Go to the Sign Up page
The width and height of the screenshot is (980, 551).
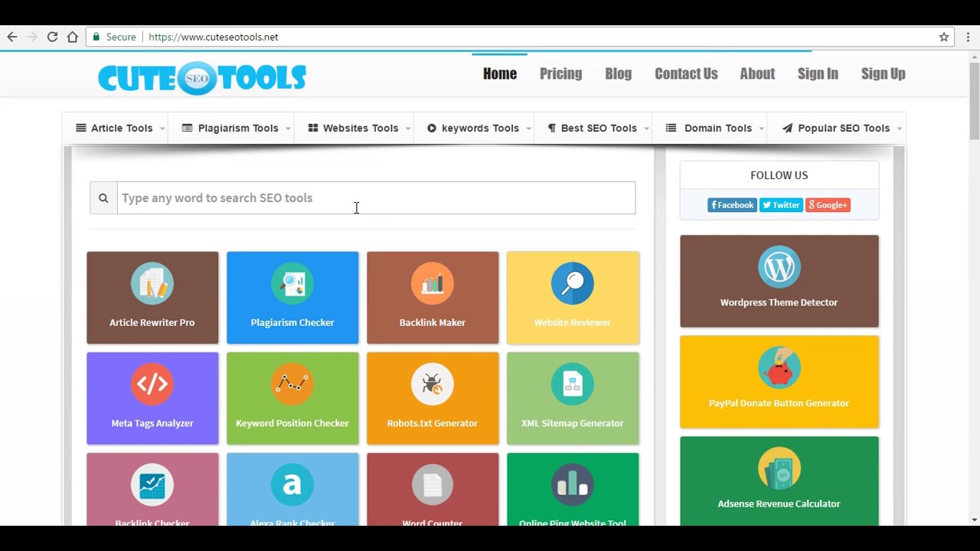[883, 74]
